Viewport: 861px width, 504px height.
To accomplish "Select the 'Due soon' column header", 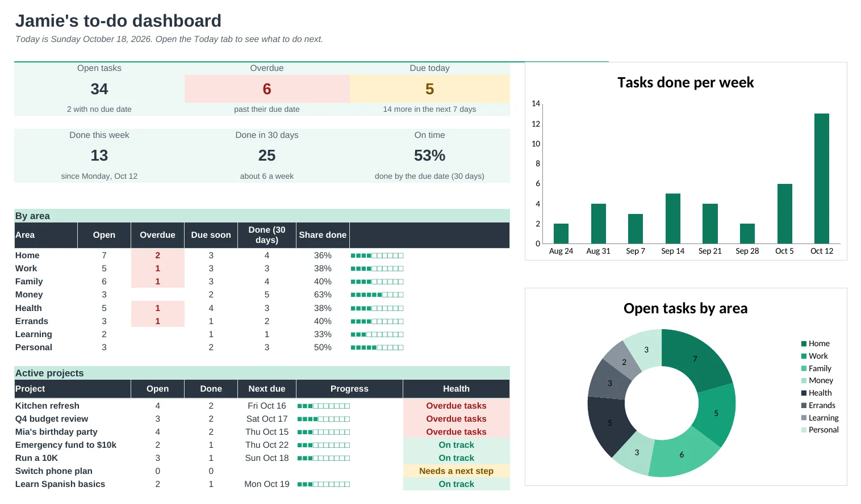I will tap(211, 235).
